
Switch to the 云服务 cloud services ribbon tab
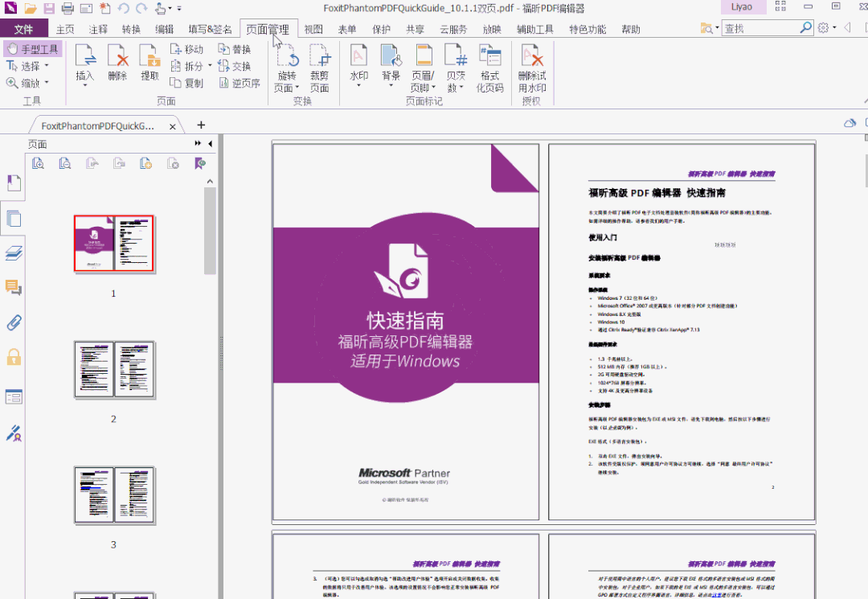(453, 29)
